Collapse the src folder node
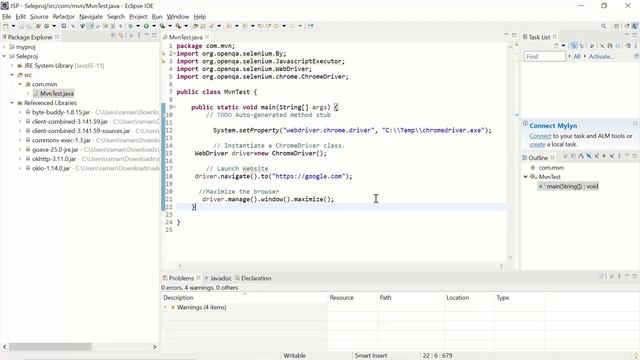Screen dimensions: 640x360 click(12, 75)
